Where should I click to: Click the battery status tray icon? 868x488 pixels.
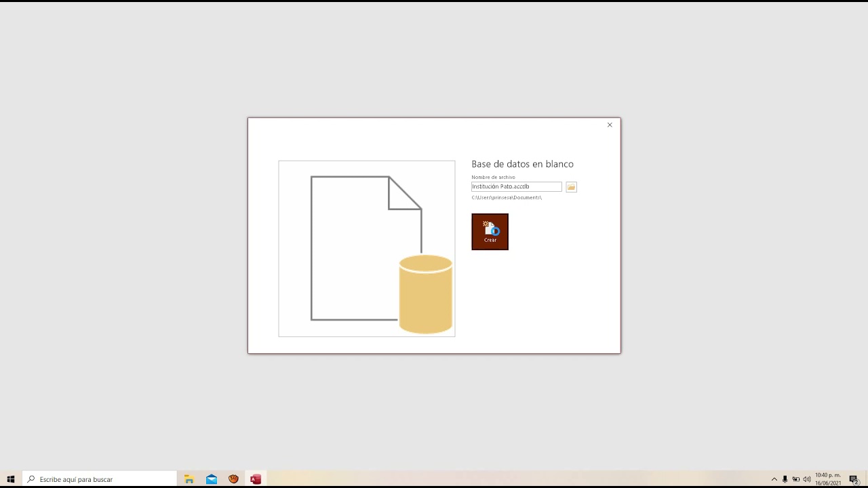[796, 479]
